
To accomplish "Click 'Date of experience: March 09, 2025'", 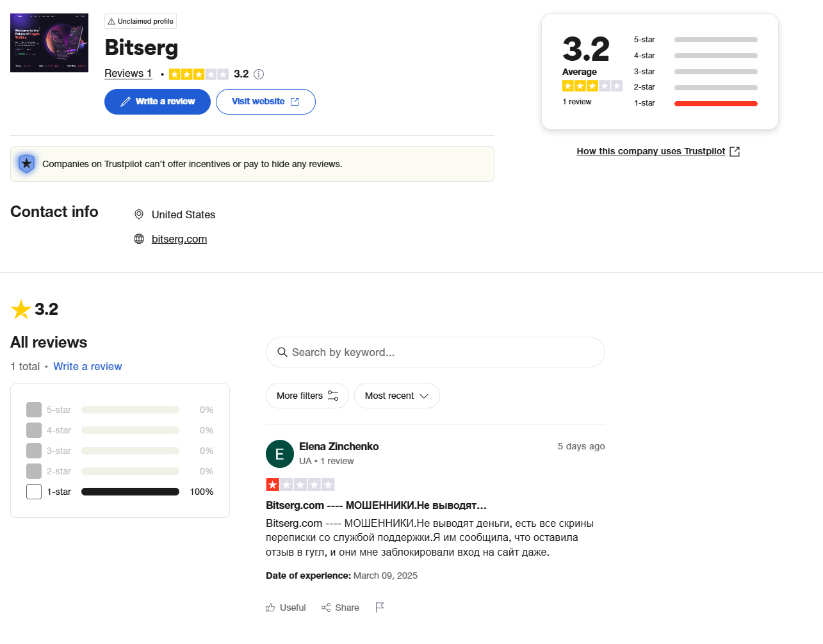I will (341, 576).
